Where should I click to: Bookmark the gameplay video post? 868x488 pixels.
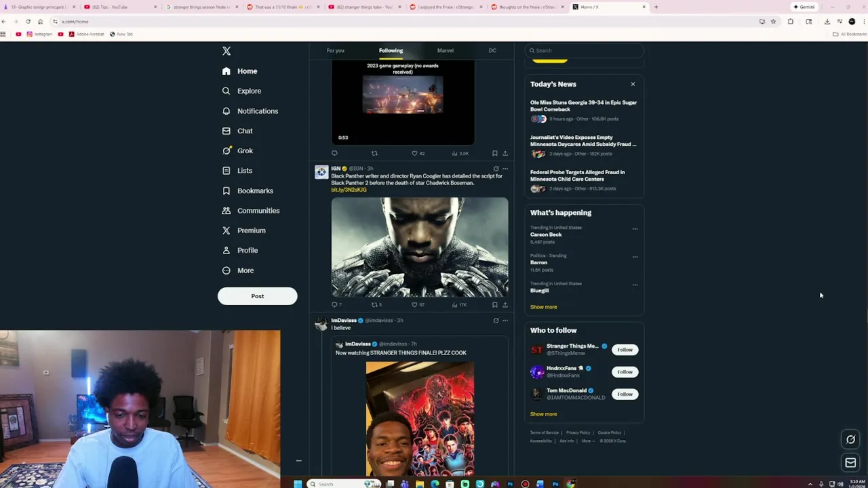(494, 153)
